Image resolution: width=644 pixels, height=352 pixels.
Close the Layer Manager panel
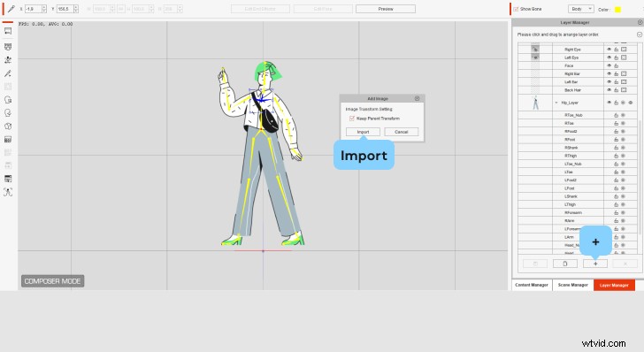coord(640,22)
